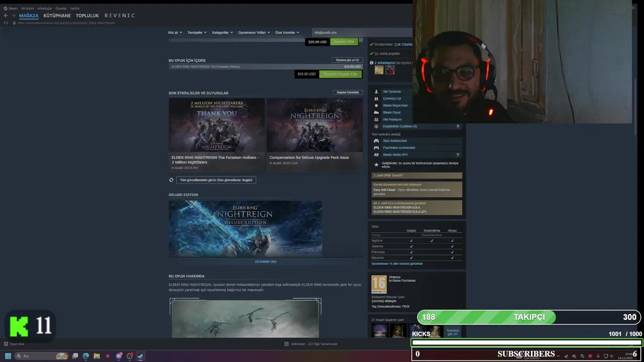
Task: Switch to the MAĞAZA tab
Action: 29,16
